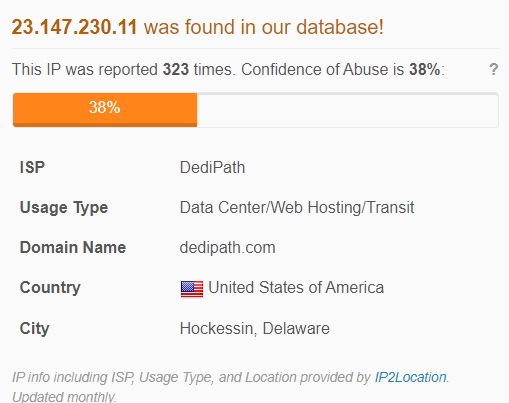Click the orange 38% progress bar fill
Screen dimensions: 509x403
pos(105,110)
